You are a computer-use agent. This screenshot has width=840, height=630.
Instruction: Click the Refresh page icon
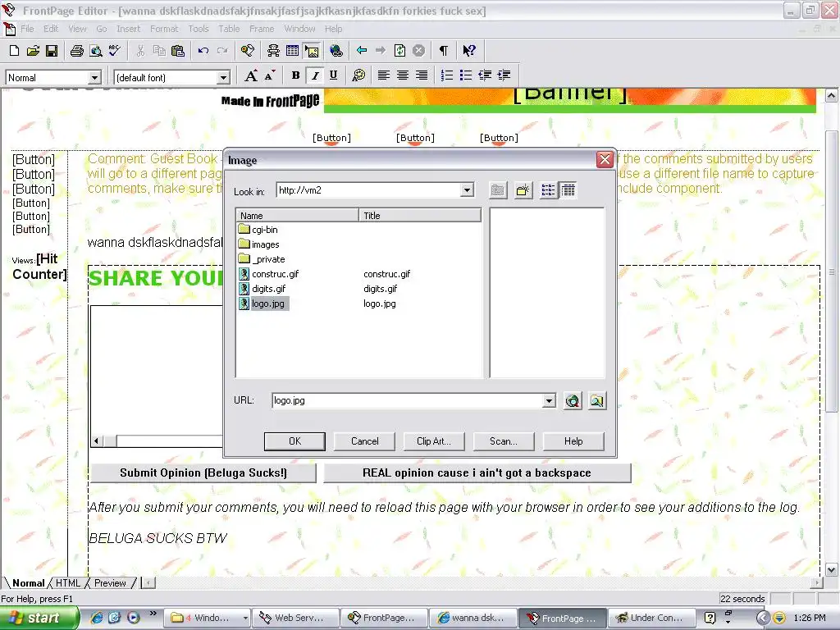point(400,51)
